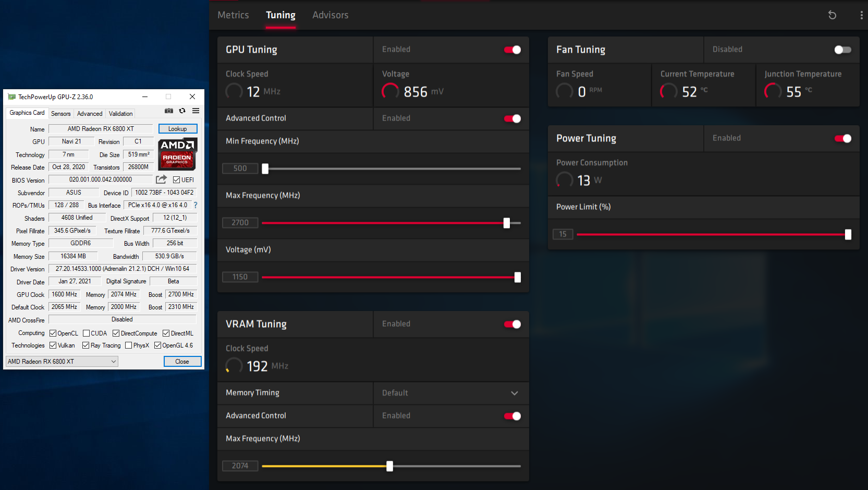Viewport: 868px width, 490px height.
Task: Toggle the CUDA checkbox
Action: click(86, 333)
